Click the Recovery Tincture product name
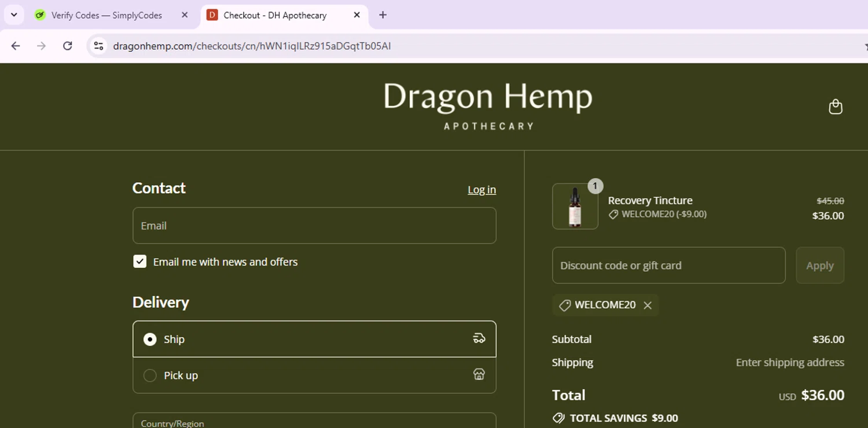The width and height of the screenshot is (868, 428). pos(650,201)
